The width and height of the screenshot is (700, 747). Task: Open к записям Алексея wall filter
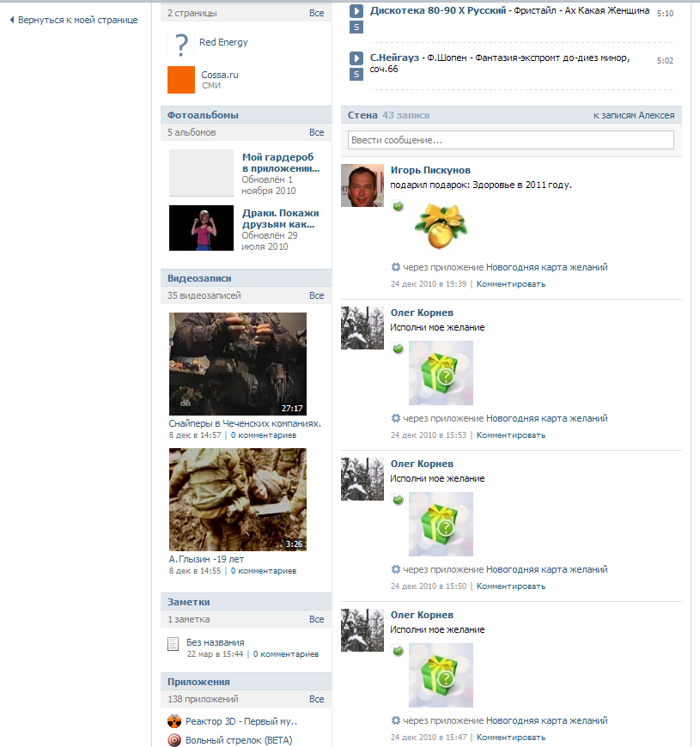coord(634,115)
